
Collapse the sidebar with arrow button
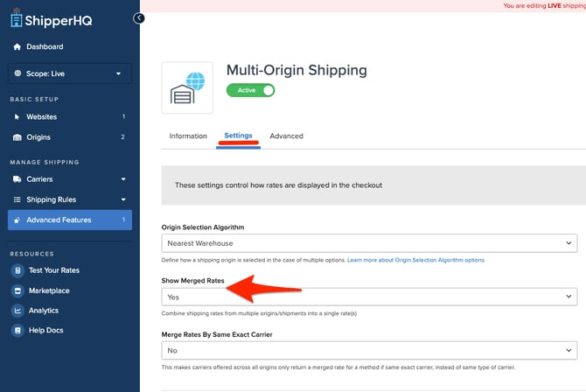(x=139, y=18)
